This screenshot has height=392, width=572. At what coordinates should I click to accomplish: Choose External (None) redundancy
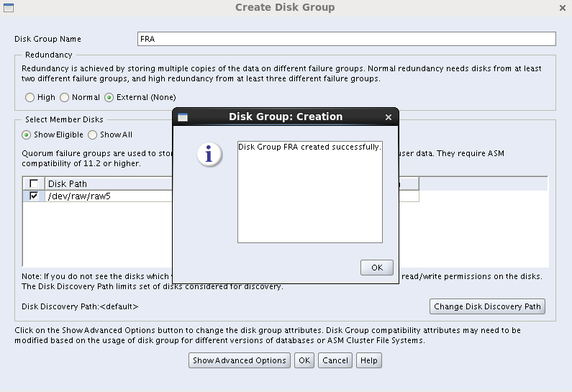[109, 97]
